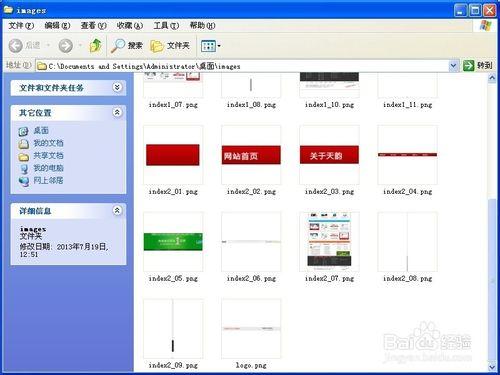
Task: Click the vertical scrollbar down arrow
Action: [492, 367]
